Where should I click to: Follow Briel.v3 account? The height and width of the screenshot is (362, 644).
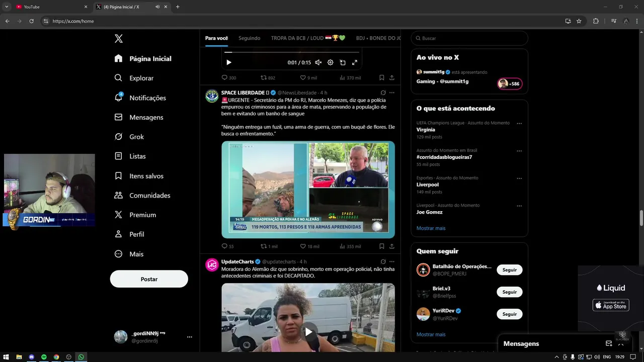point(510,292)
